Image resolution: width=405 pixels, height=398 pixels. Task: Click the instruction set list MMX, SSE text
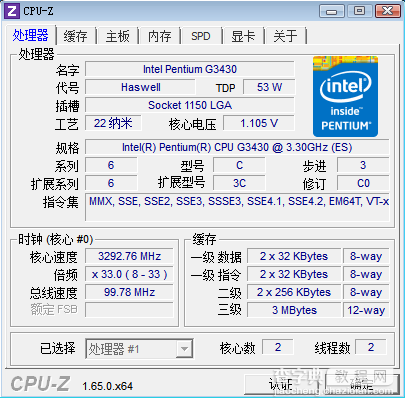[237, 207]
